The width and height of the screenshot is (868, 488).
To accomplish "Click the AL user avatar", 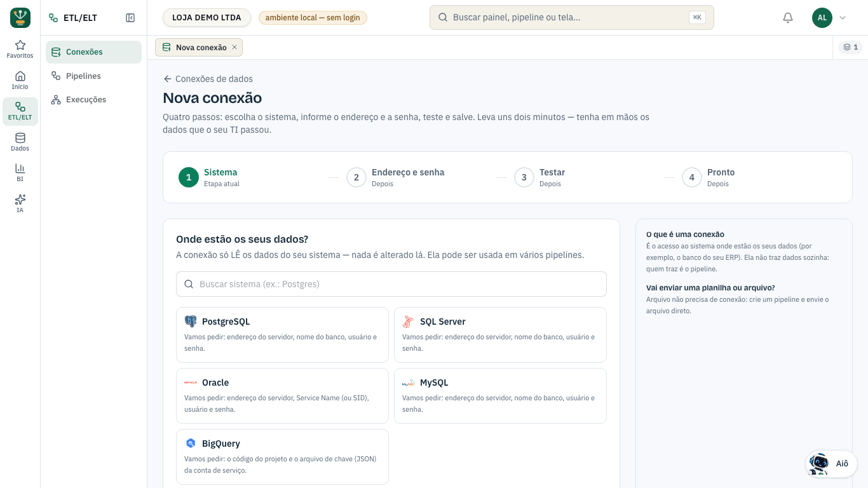I will pyautogui.click(x=822, y=18).
